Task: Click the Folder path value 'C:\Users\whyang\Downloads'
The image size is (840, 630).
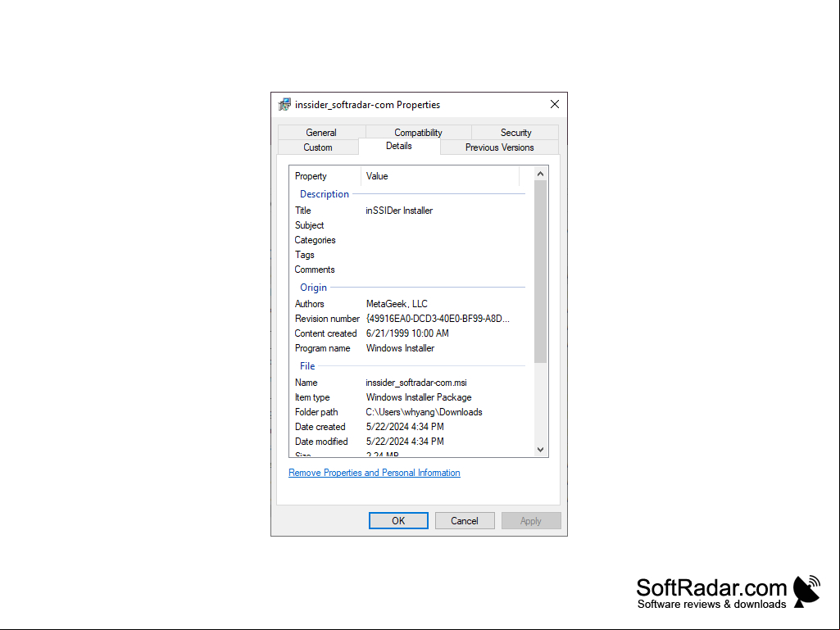Action: pos(425,412)
